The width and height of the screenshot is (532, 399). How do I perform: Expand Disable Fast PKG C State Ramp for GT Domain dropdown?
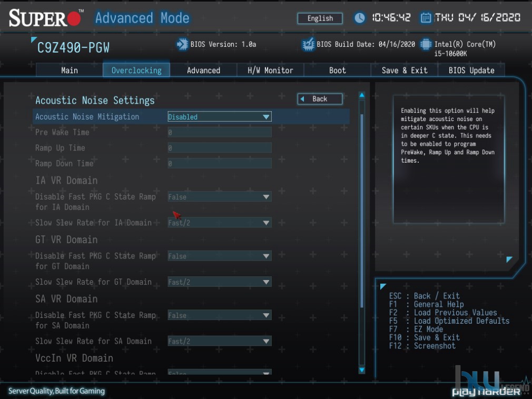[220, 256]
